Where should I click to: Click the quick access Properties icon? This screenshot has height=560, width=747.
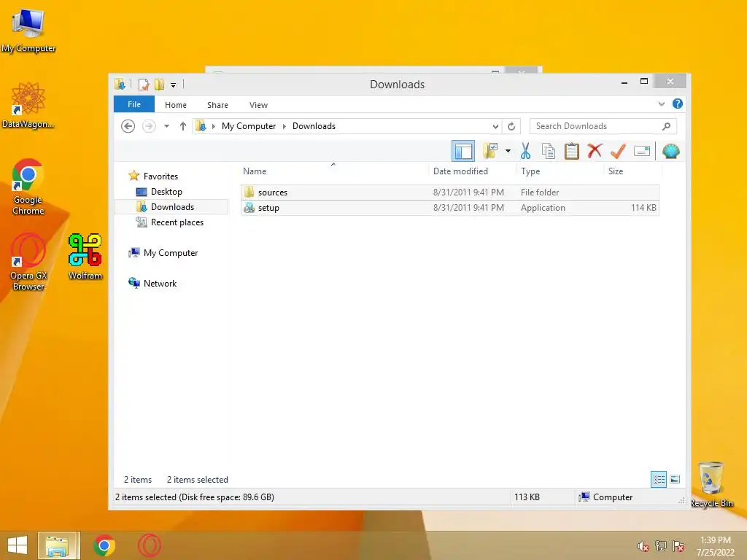click(144, 85)
